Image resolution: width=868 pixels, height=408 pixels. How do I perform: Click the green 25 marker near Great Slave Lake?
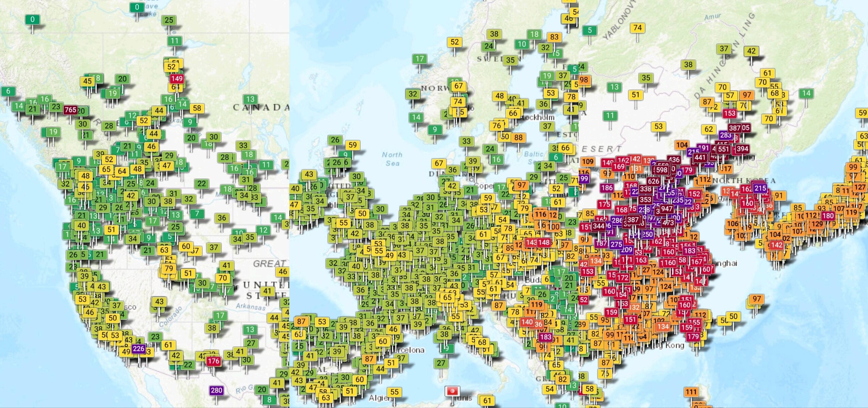pyautogui.click(x=169, y=20)
